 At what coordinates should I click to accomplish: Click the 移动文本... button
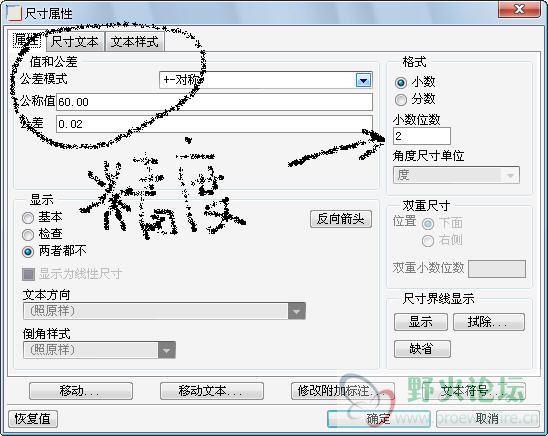point(211,391)
